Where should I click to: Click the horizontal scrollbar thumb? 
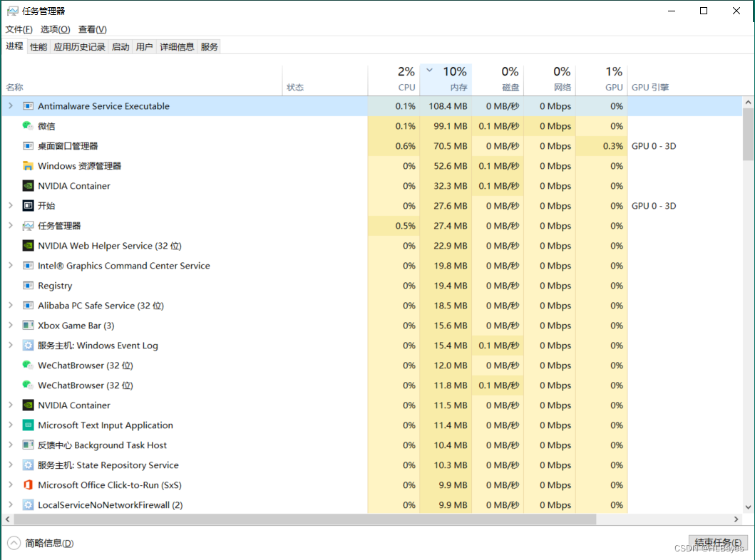coord(305,519)
